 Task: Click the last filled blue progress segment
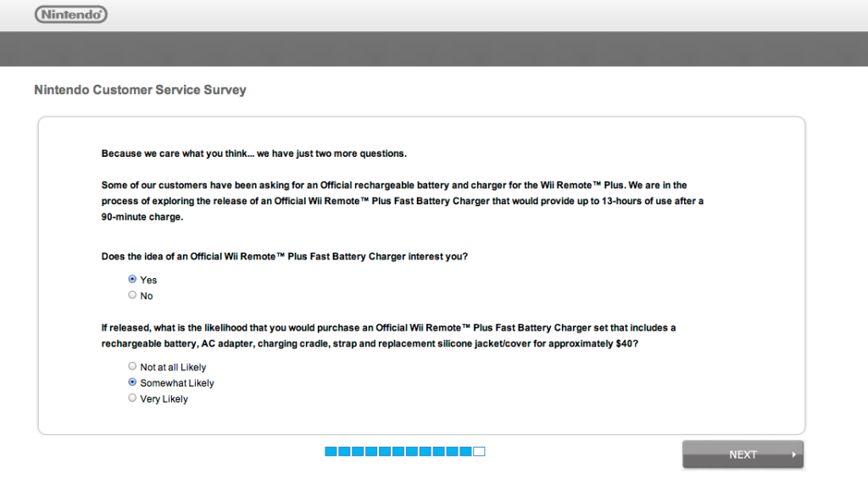465,452
